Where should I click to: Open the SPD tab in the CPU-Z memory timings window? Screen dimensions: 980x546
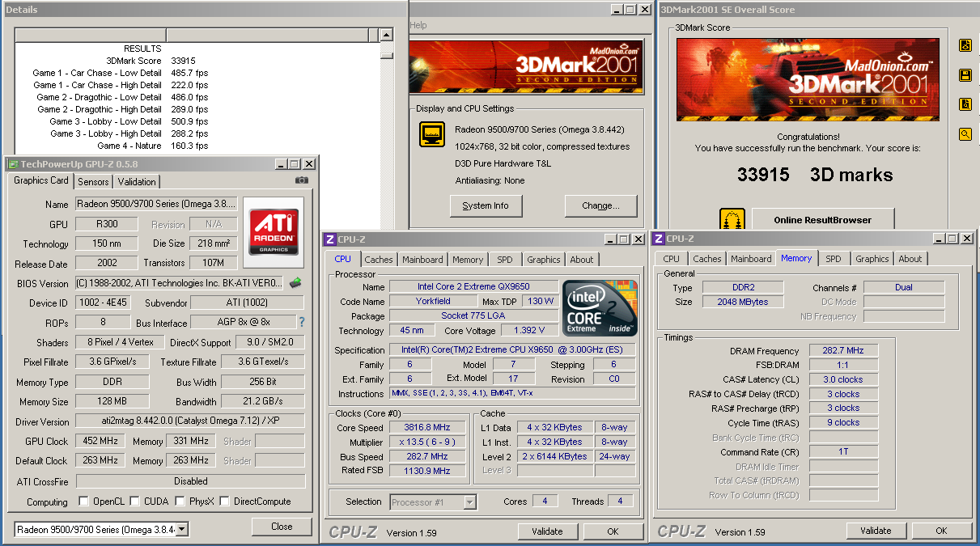click(x=834, y=259)
